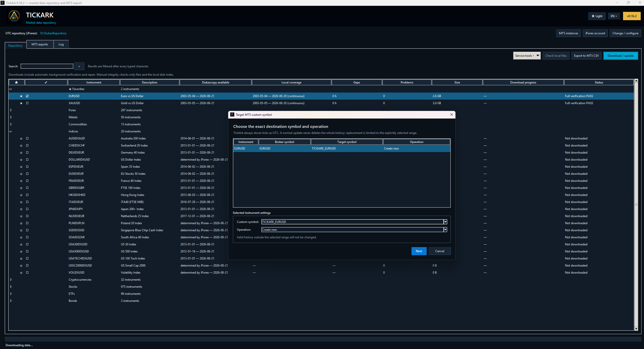
Task: Star the DOLLARIDXUSD instrument
Action: click(x=21, y=160)
